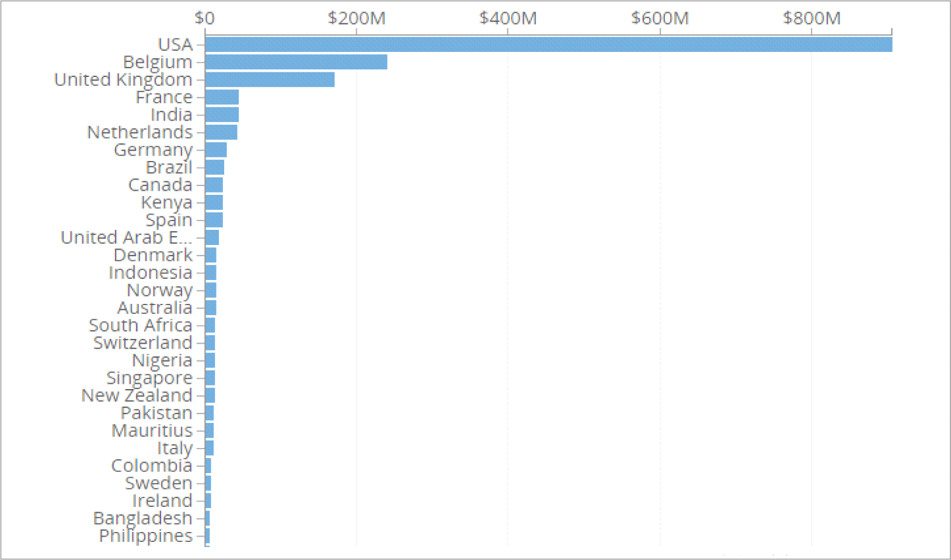
Task: Click the Switzerland label
Action: tap(143, 342)
